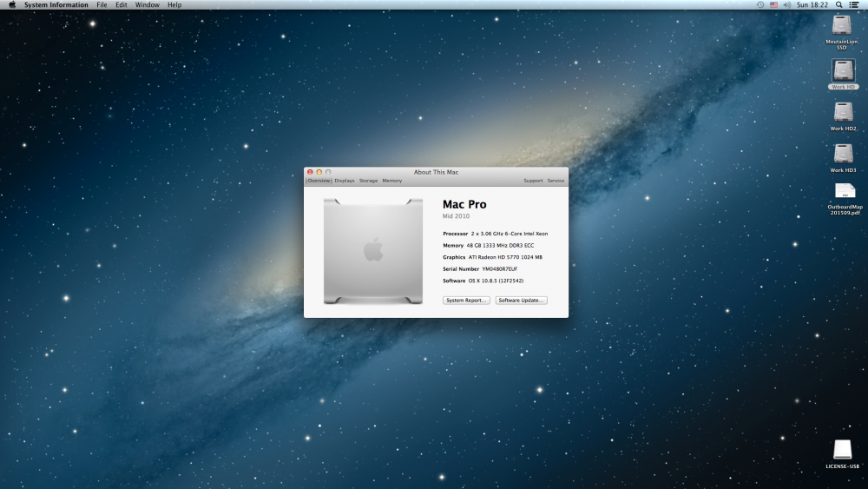Select the Work HD2 drive icon

point(843,112)
